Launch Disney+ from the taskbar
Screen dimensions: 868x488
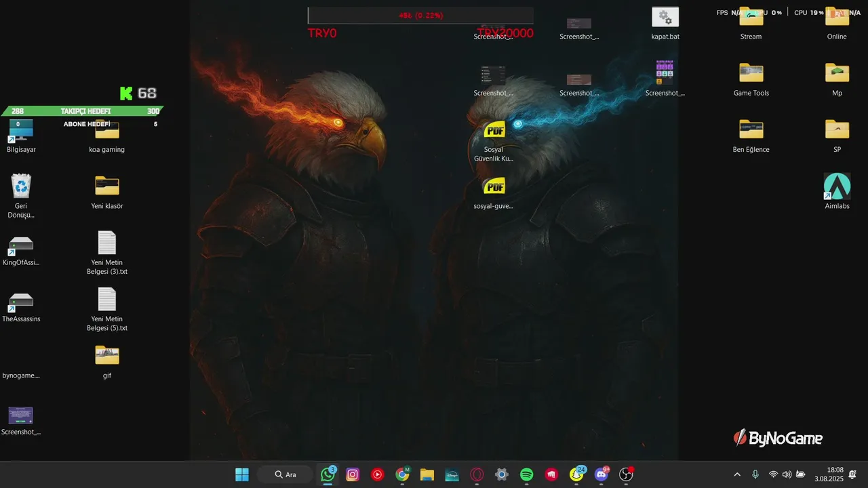tap(452, 474)
